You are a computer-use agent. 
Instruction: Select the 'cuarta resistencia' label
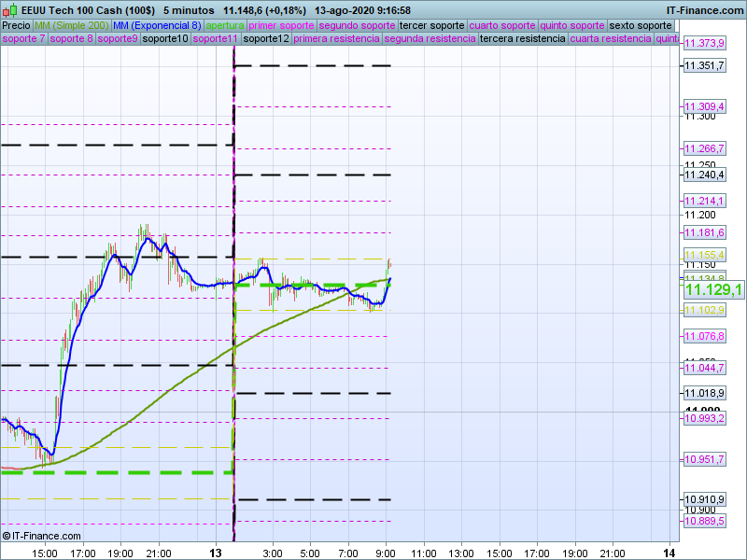(x=611, y=39)
